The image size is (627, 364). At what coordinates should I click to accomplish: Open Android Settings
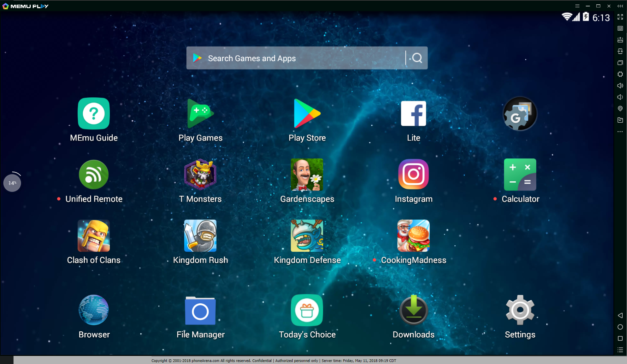[520, 310]
